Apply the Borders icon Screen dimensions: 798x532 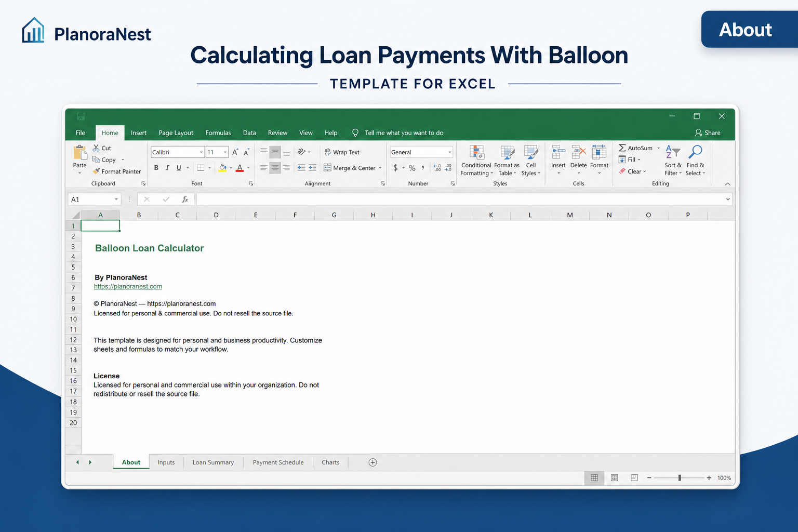coord(201,168)
